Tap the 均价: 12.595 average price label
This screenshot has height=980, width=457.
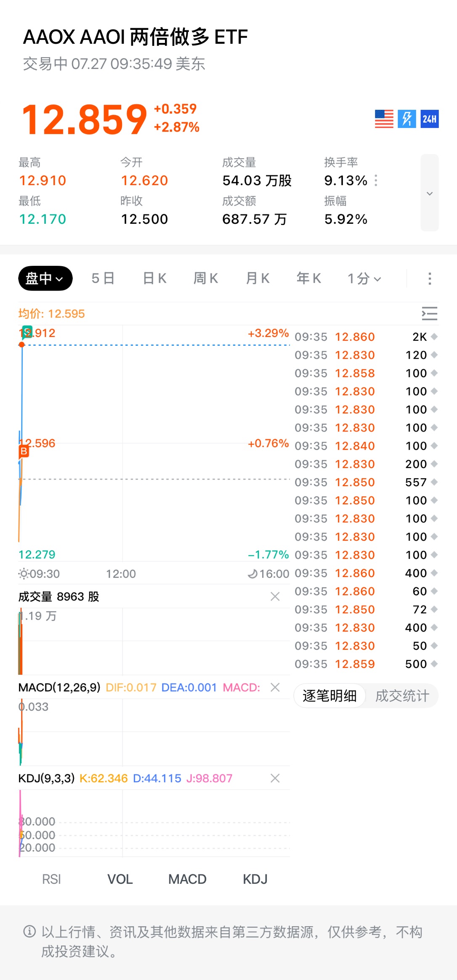(52, 314)
